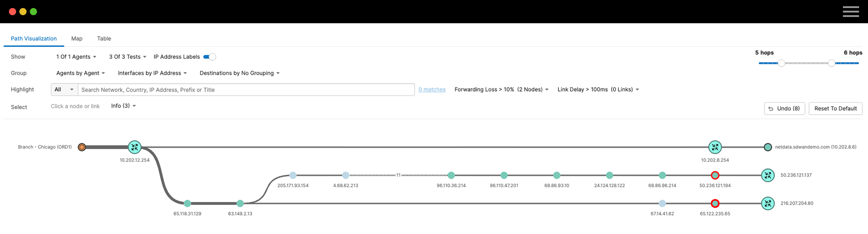This screenshot has height=234, width=868.
Task: Toggle the IP Address Labels switch
Action: click(209, 57)
